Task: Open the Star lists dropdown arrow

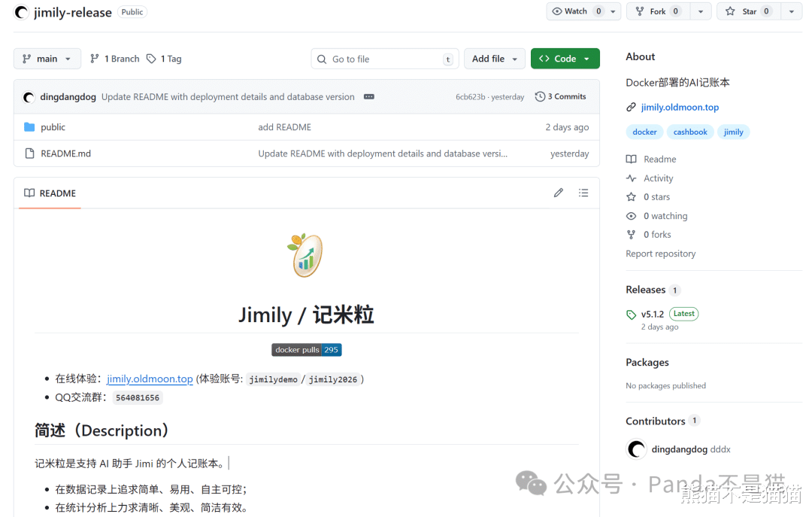Action: click(x=791, y=11)
